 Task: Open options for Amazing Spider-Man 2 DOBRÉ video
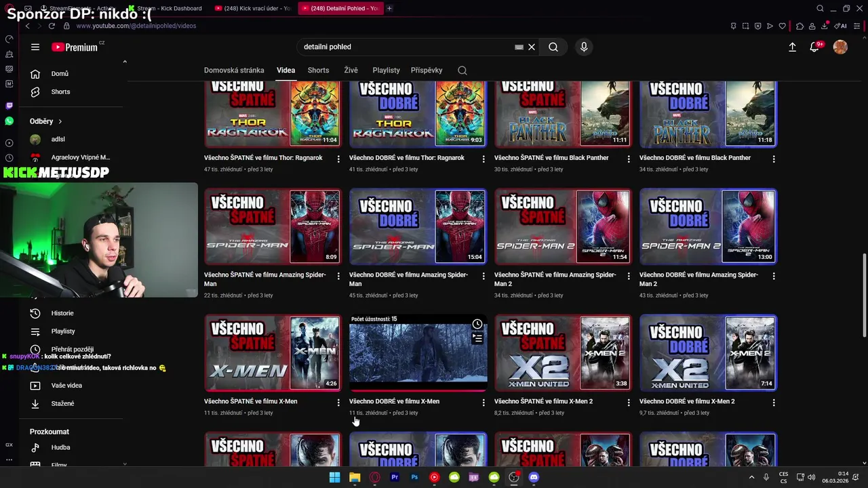[x=774, y=276]
